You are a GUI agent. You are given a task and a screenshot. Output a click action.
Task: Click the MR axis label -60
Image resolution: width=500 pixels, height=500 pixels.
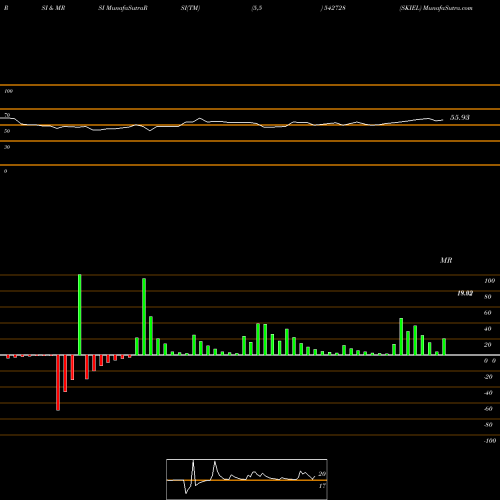488,409
